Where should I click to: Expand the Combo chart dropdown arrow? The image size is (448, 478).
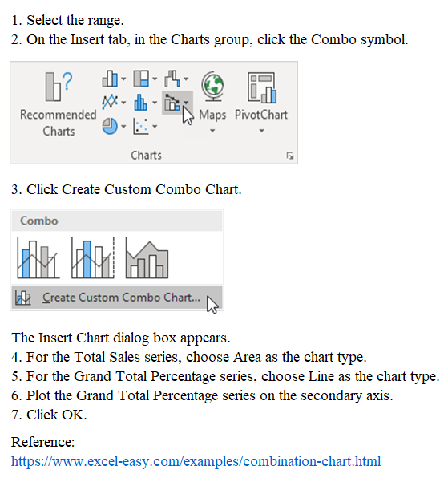pyautogui.click(x=186, y=103)
